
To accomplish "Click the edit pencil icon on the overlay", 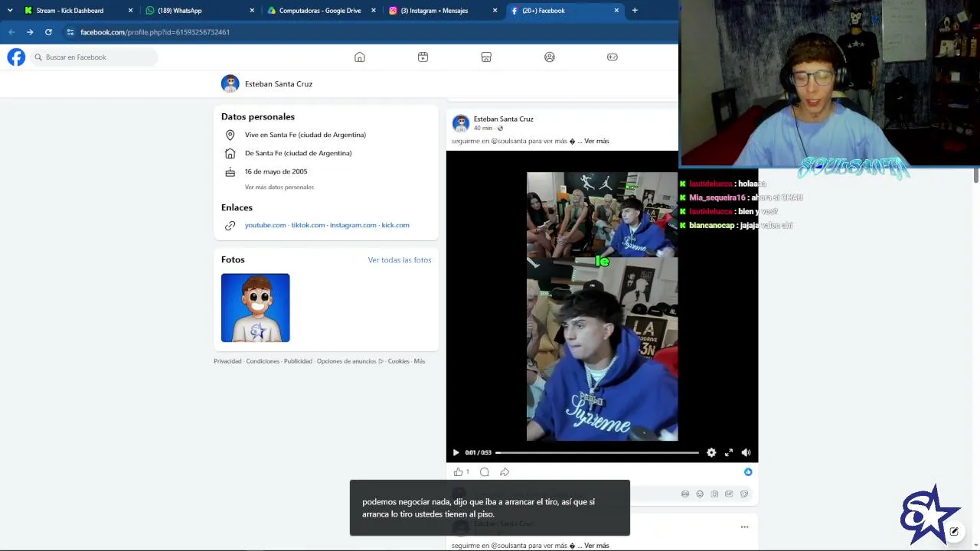I will 954,531.
